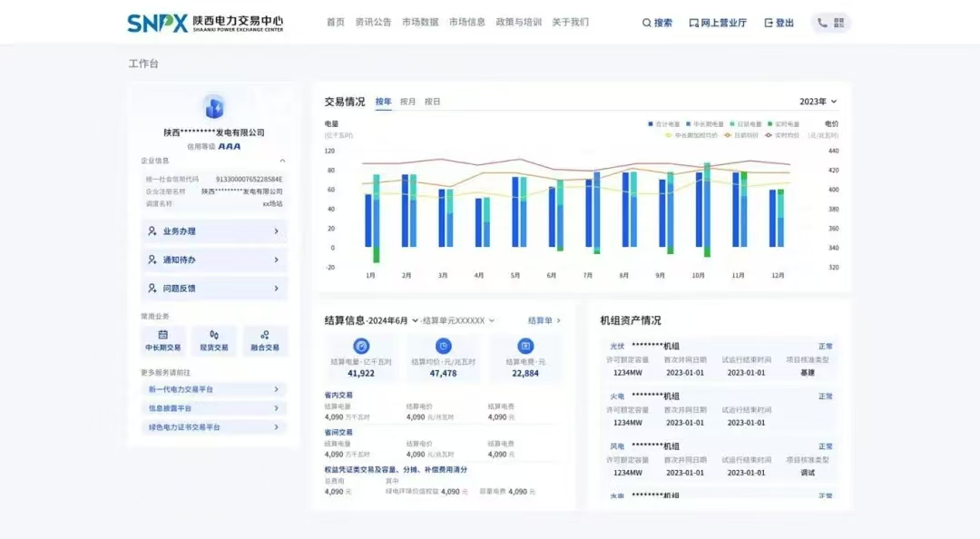Click the 中长期电量 legend color swatch
980x539 pixels.
(x=690, y=123)
